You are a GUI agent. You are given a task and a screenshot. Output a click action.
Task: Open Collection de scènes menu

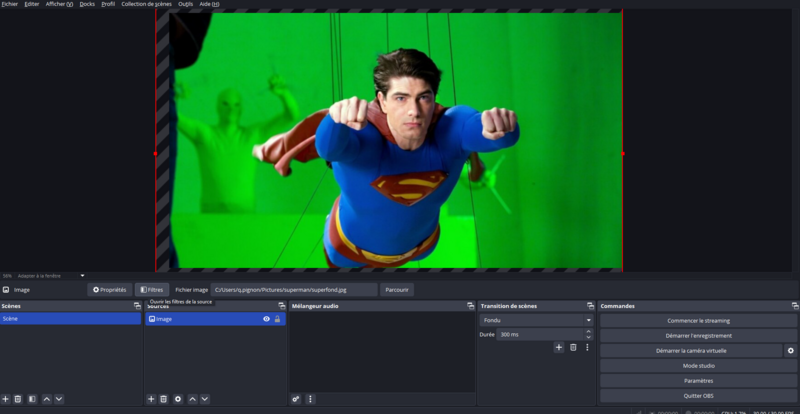tap(146, 4)
